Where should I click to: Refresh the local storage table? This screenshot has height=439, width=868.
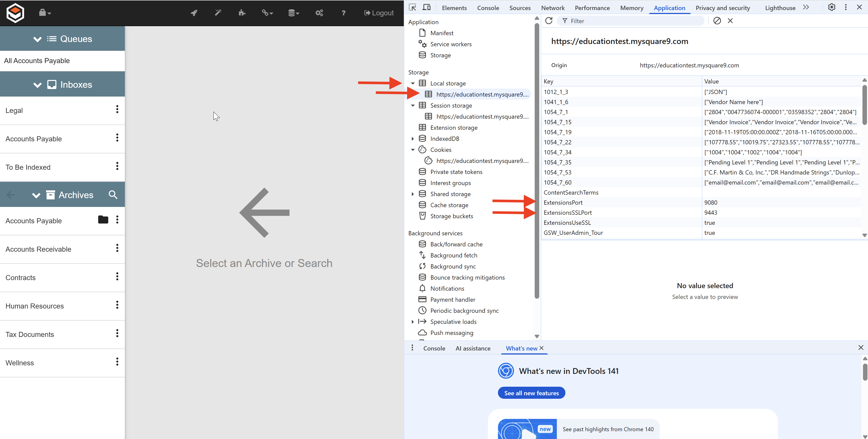[549, 21]
